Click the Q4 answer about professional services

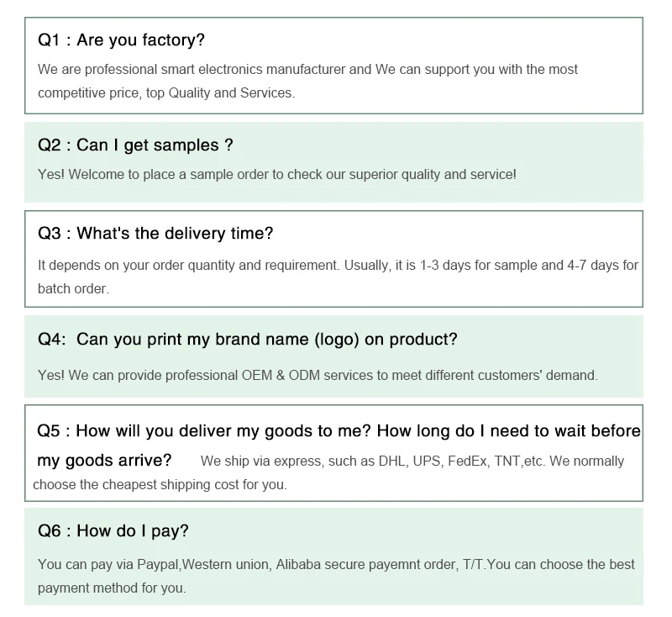point(318,376)
